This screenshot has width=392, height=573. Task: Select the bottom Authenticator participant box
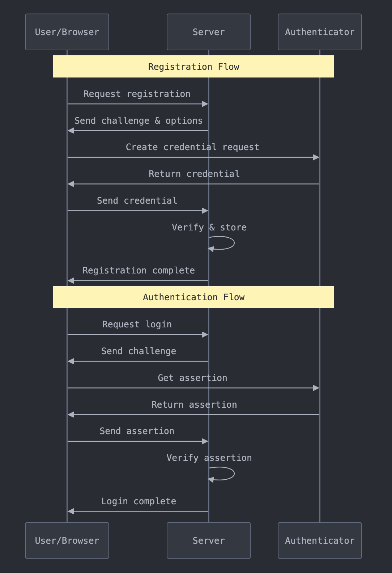click(x=319, y=540)
